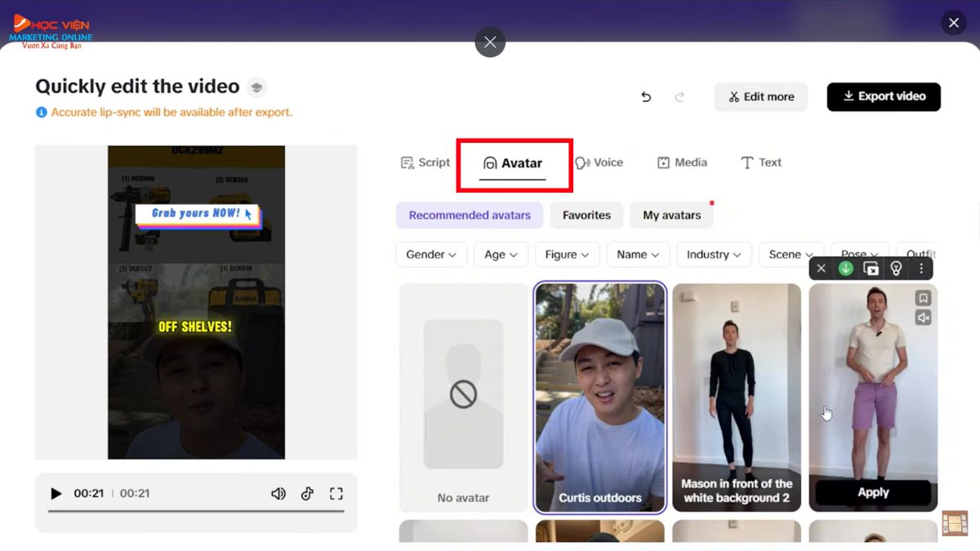Image resolution: width=980 pixels, height=551 pixels.
Task: Go to the Media tab
Action: pos(682,162)
